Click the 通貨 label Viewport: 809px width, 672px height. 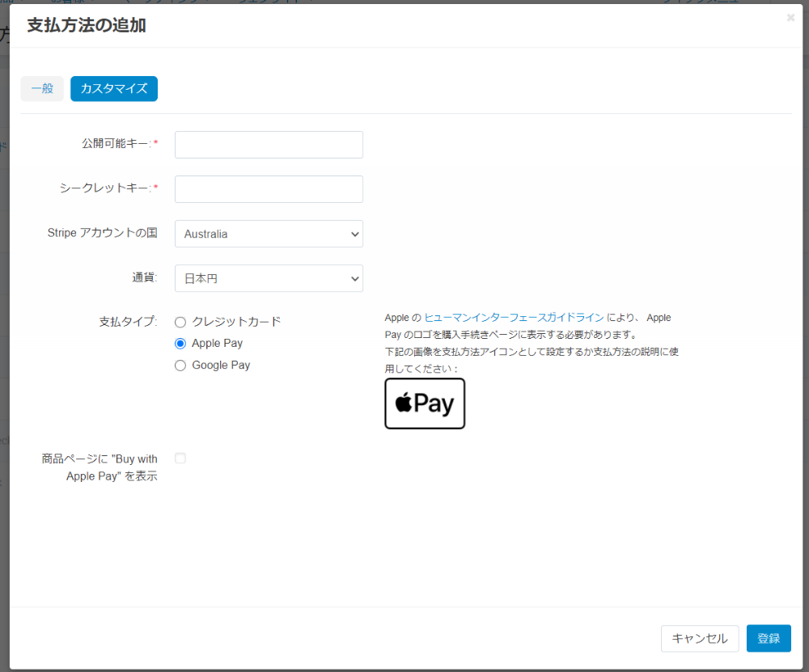145,278
